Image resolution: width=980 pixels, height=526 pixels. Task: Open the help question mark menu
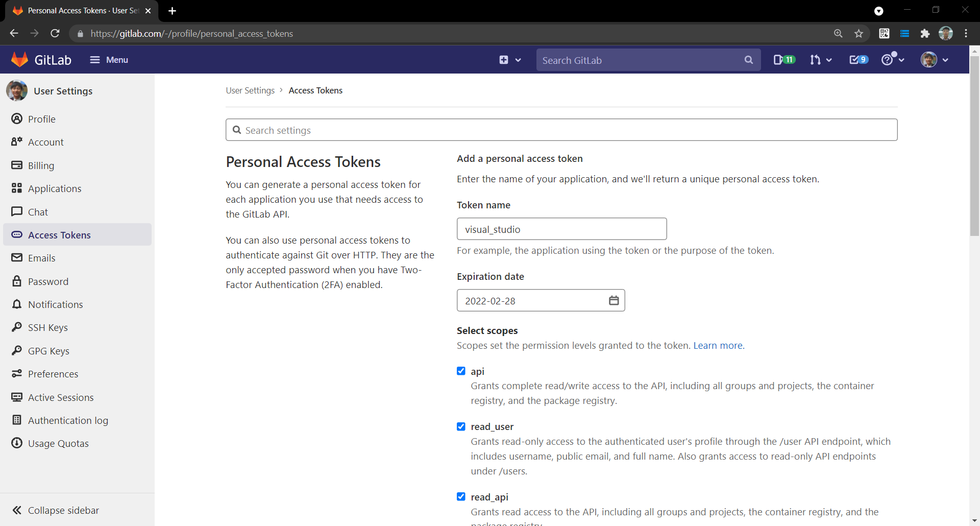(893, 60)
